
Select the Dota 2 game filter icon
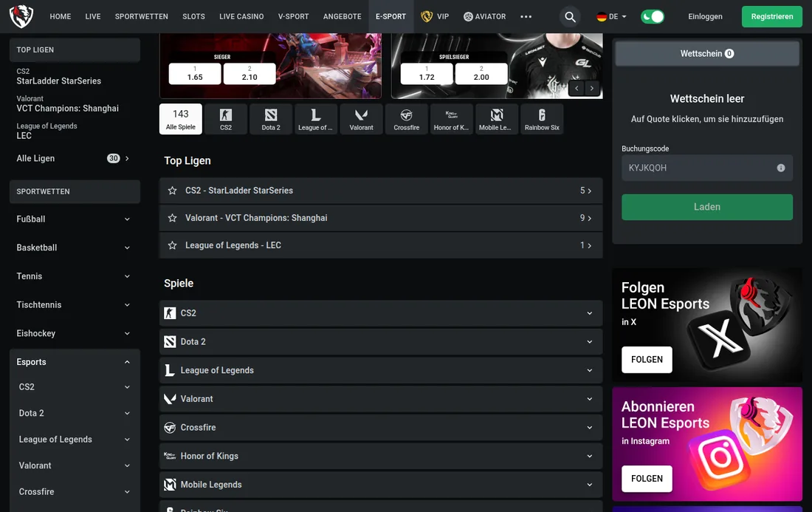tap(271, 119)
